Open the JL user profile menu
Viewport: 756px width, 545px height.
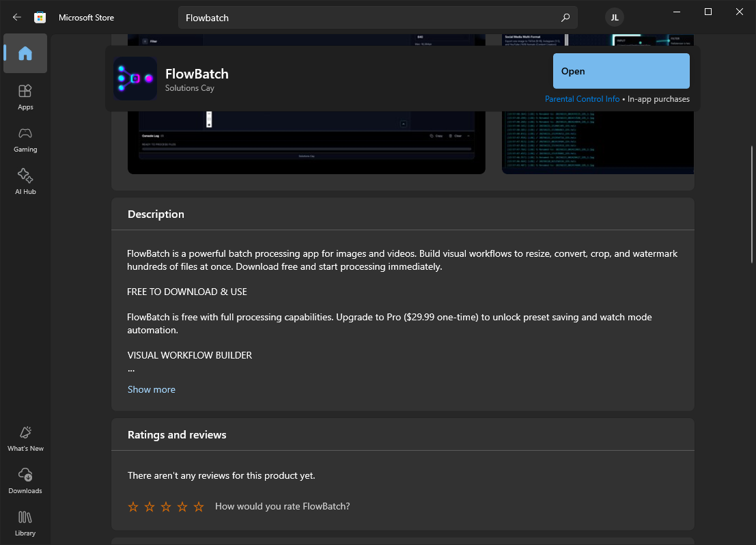(x=614, y=18)
